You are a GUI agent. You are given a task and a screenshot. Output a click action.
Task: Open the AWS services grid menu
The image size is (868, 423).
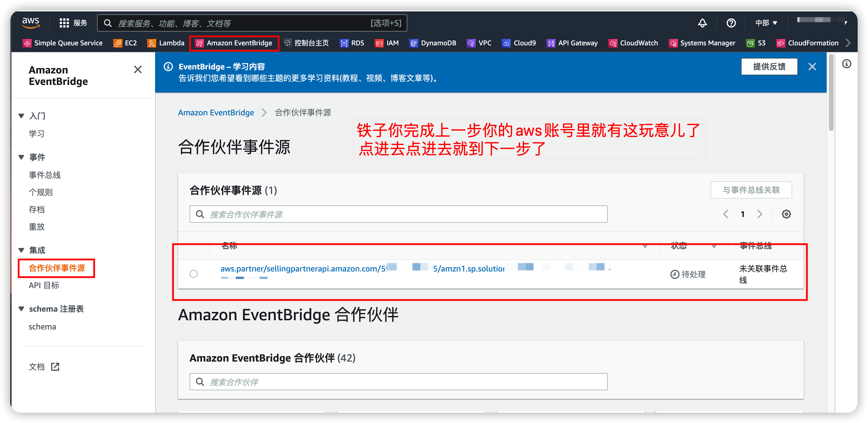coord(64,23)
